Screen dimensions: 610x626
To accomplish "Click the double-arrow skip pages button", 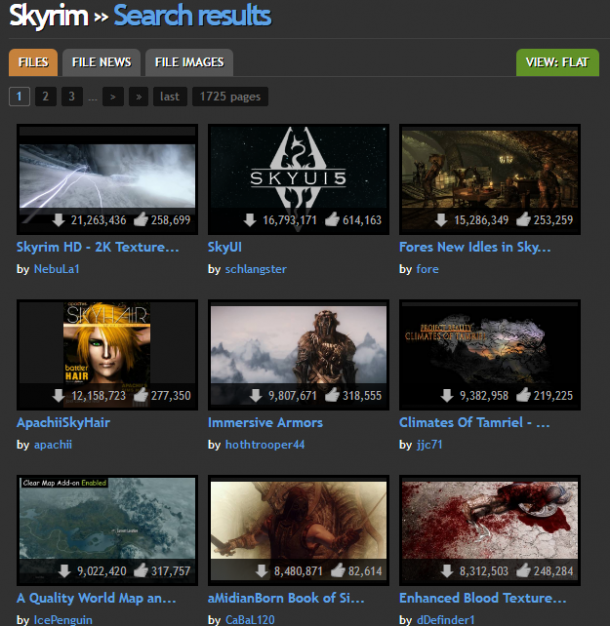I will (139, 96).
